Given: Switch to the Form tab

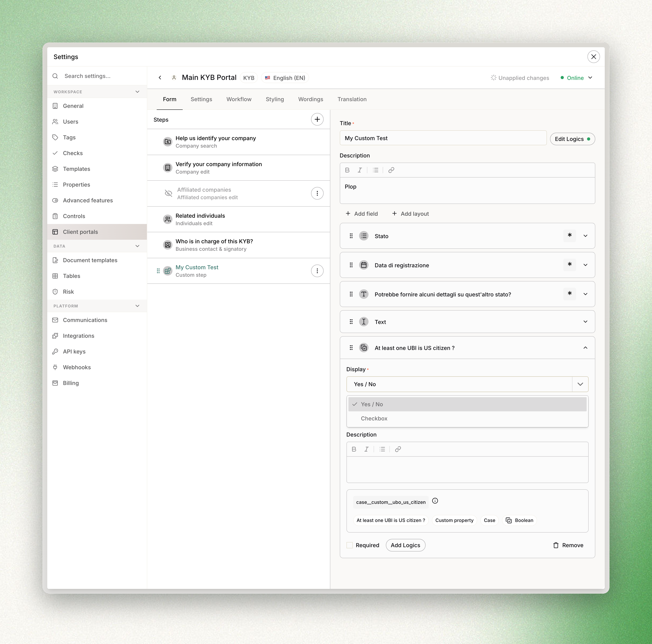Looking at the screenshot, I should pos(169,99).
